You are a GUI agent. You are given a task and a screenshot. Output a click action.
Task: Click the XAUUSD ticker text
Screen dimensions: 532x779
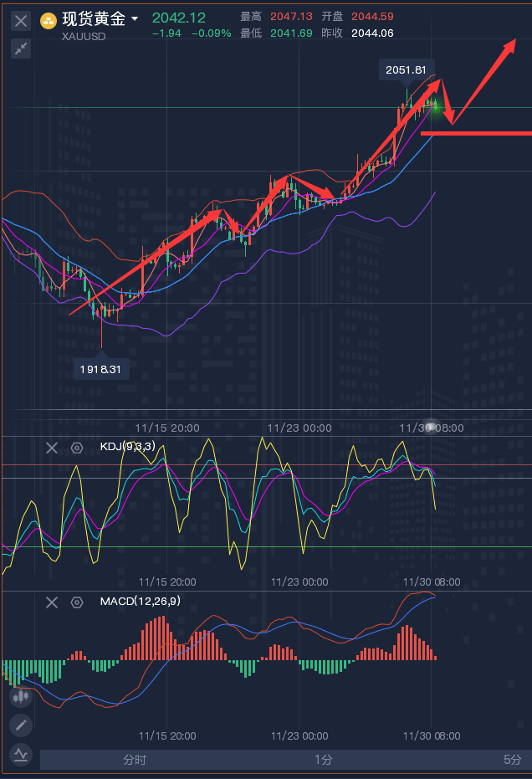84,36
